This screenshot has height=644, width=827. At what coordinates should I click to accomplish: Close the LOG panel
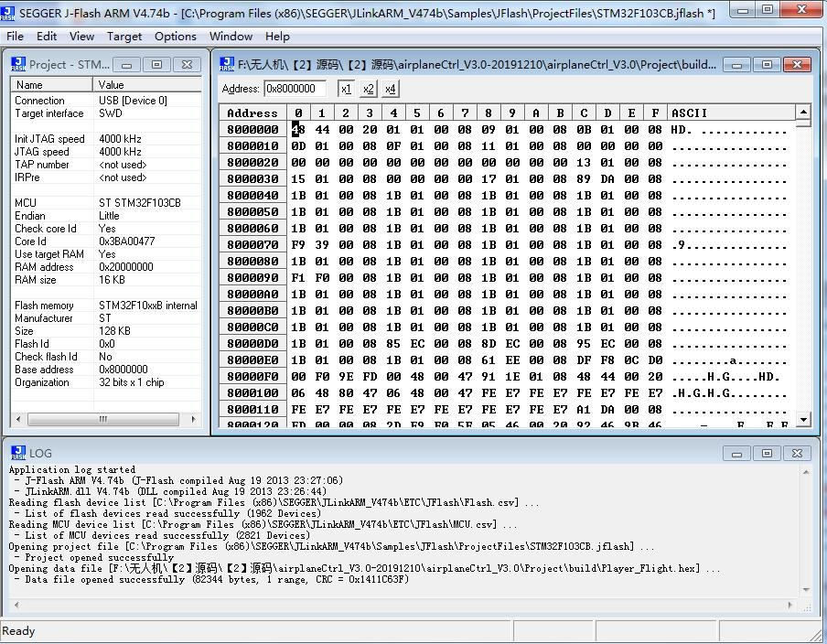(797, 454)
